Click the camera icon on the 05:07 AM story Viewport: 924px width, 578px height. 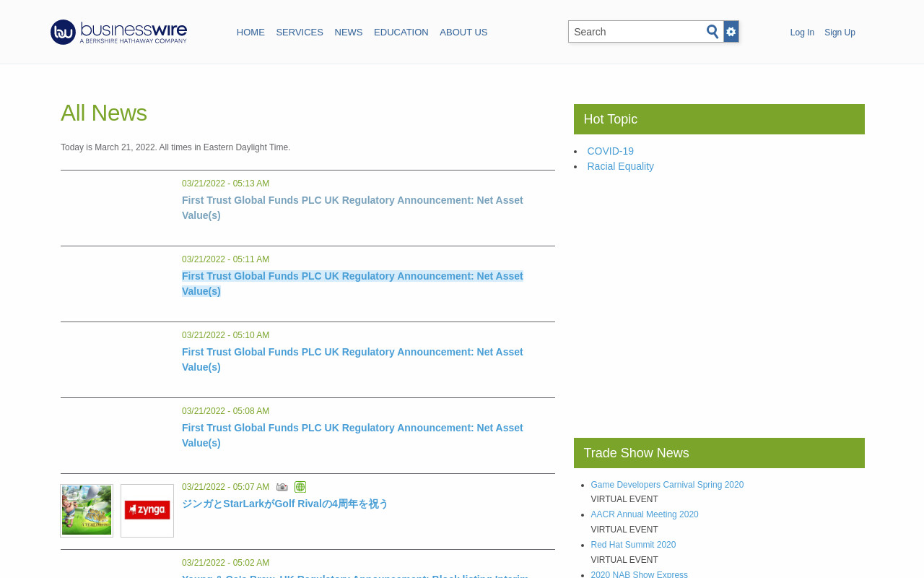pyautogui.click(x=282, y=488)
